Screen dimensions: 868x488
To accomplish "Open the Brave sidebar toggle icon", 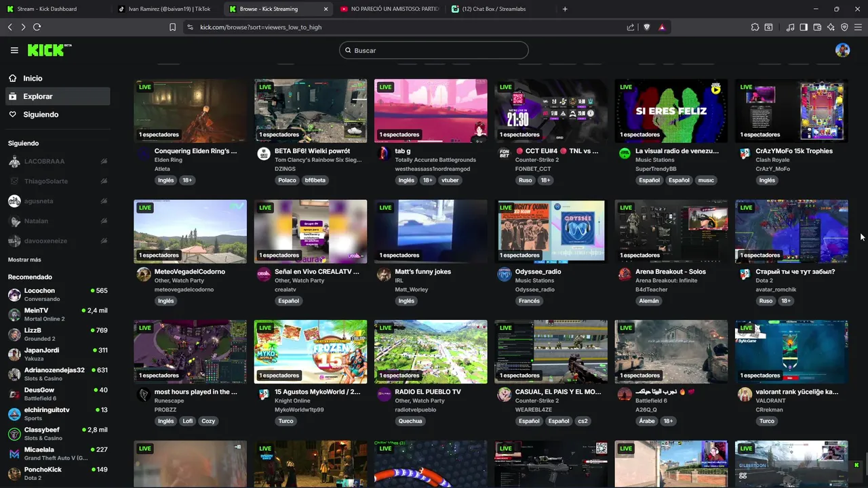I will pos(804,27).
